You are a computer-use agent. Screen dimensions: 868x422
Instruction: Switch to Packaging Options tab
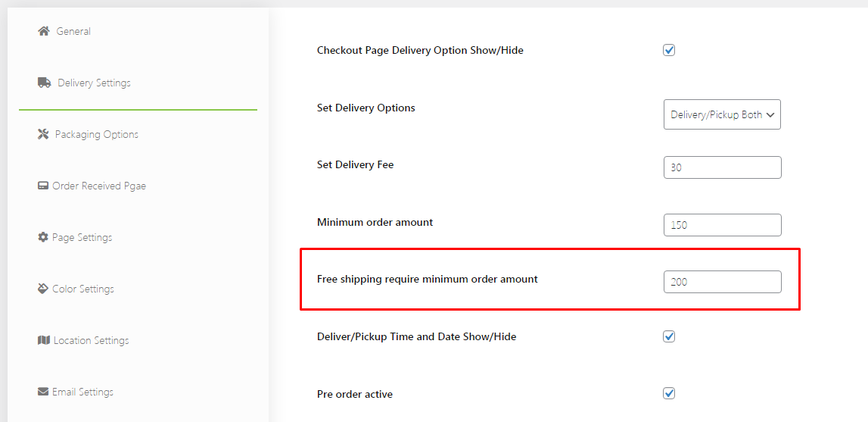(96, 134)
